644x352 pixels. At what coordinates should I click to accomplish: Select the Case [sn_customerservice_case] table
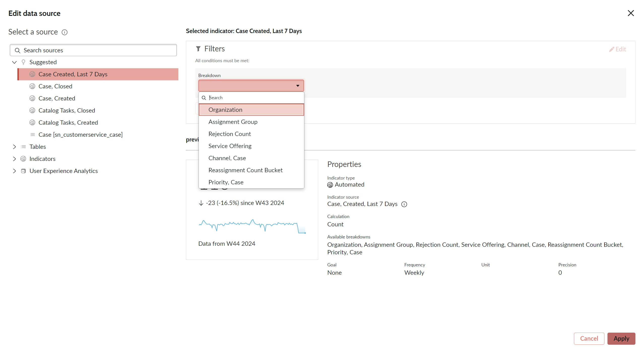pos(98,135)
